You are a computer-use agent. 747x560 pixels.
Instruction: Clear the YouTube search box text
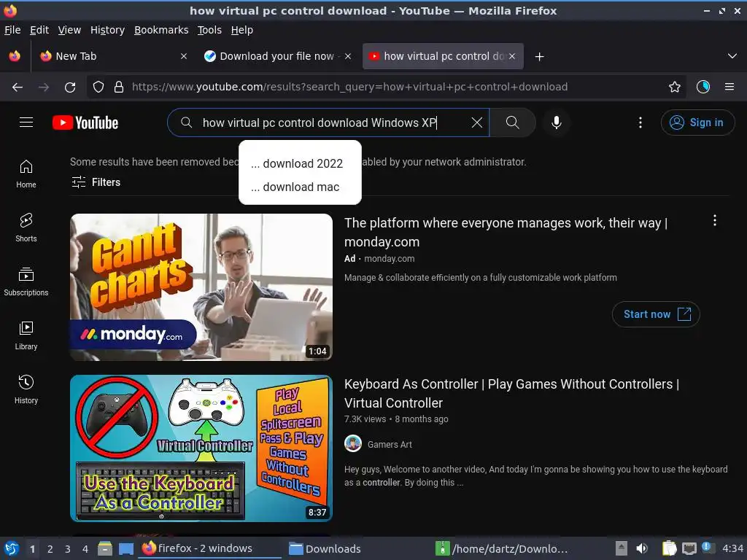coord(476,122)
